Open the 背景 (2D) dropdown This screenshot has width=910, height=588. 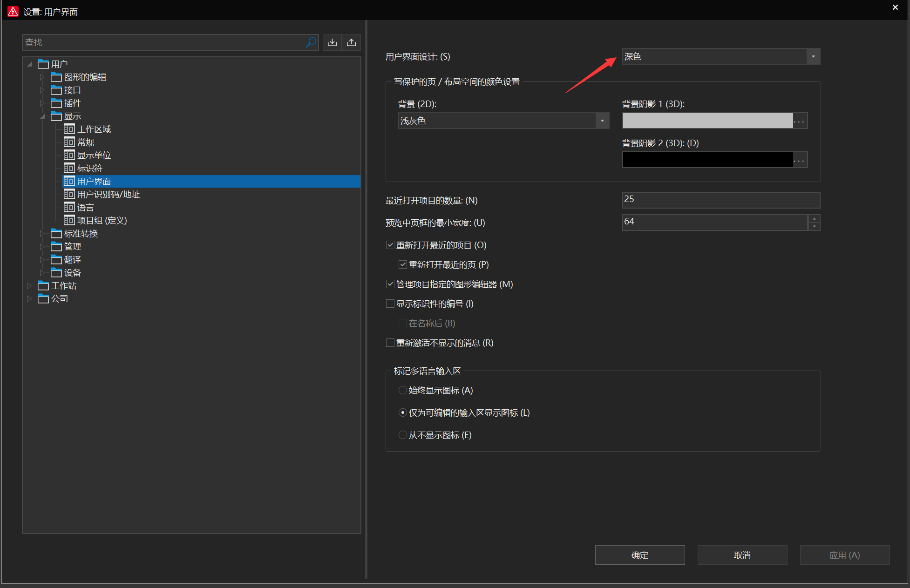pyautogui.click(x=602, y=121)
